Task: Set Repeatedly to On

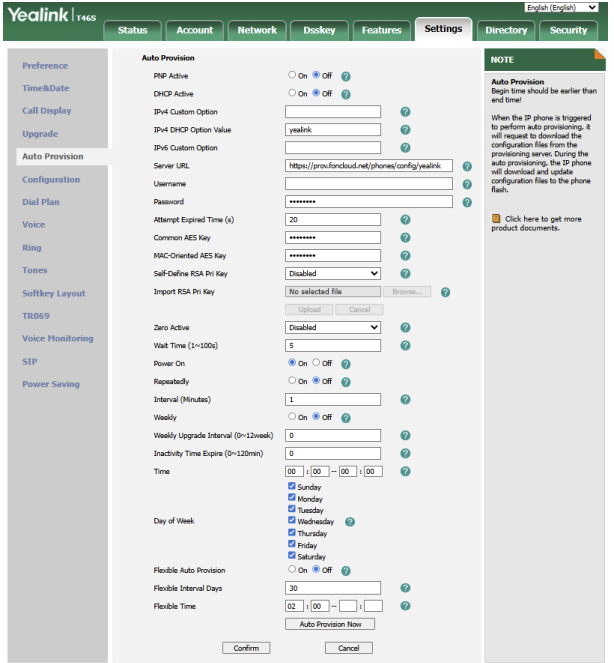Action: [292, 381]
